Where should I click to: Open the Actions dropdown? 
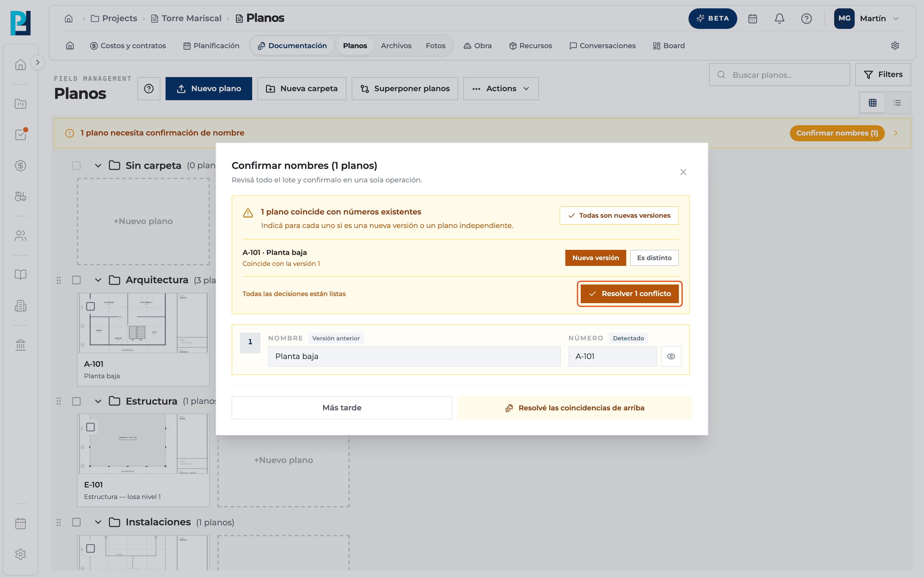point(501,89)
